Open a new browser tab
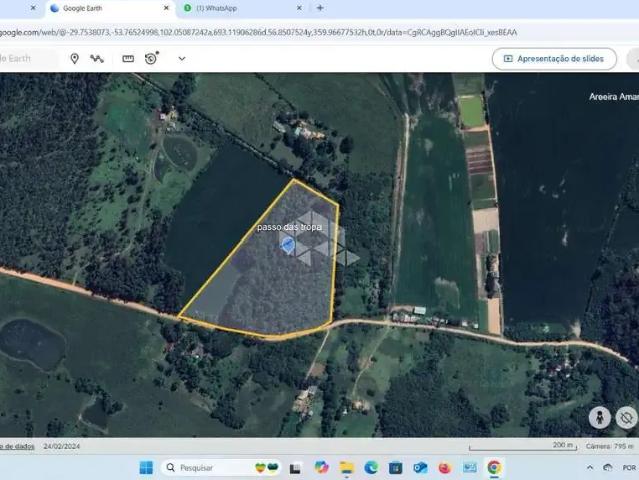The image size is (639, 480). click(320, 8)
